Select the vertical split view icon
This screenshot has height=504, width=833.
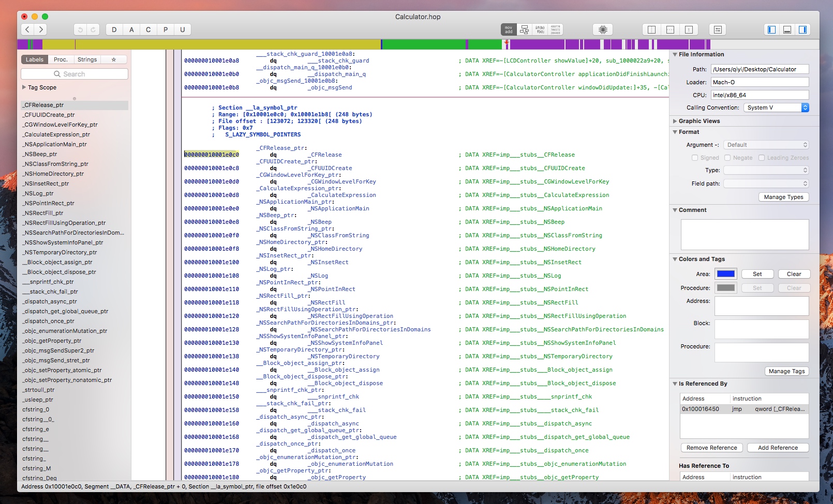click(x=652, y=29)
